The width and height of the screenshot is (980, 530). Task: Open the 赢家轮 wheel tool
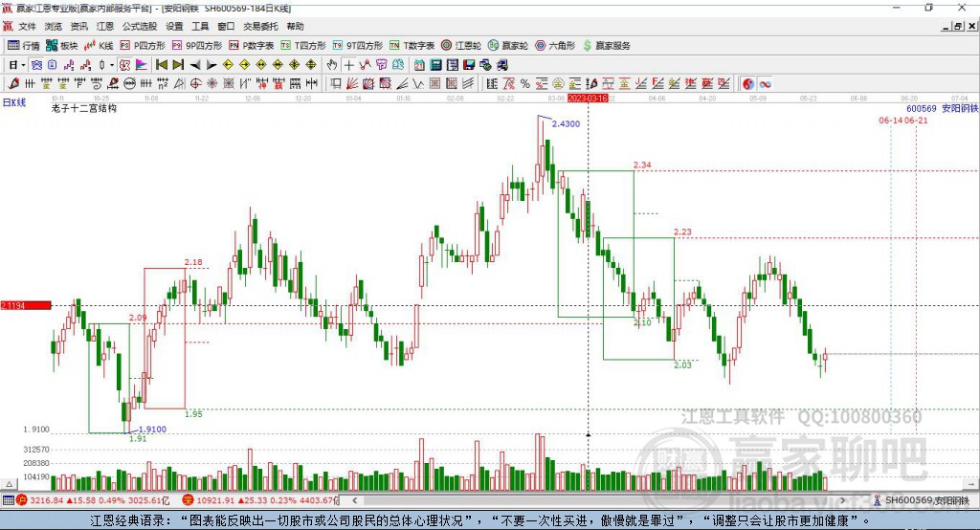pos(507,46)
